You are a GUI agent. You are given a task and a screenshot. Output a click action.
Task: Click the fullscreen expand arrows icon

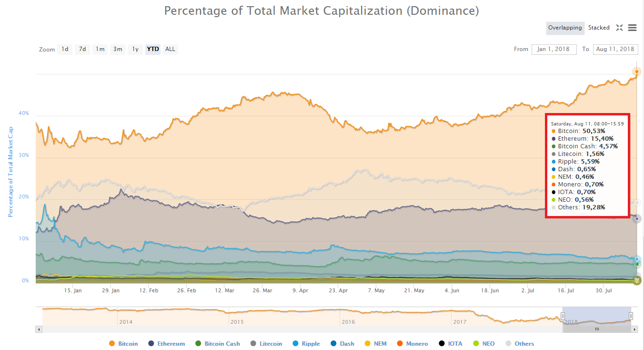(x=619, y=28)
